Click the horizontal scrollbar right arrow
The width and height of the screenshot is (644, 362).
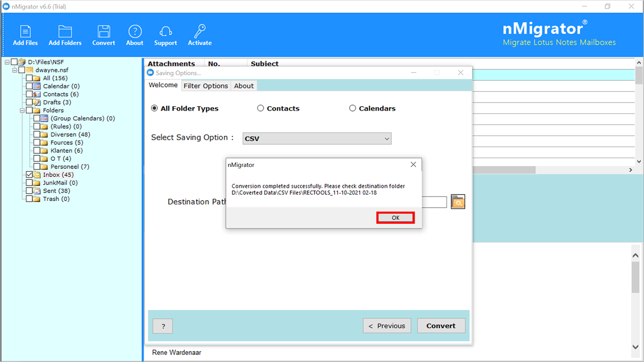tap(631, 170)
